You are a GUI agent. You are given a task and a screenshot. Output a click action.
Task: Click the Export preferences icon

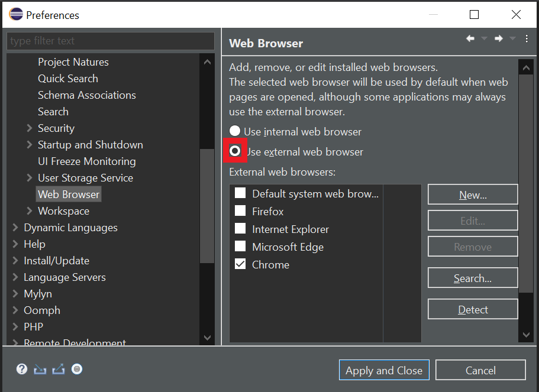pos(58,369)
